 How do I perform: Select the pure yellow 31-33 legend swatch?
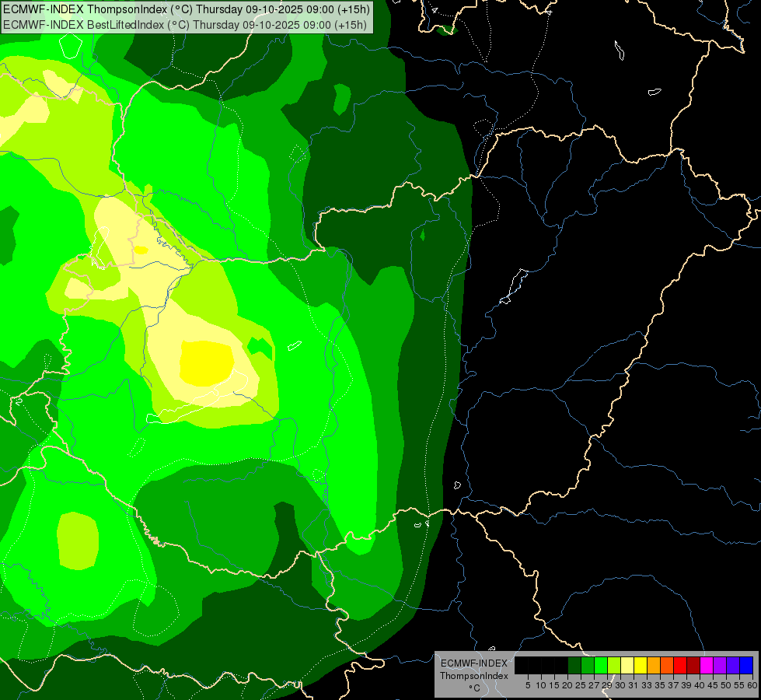[641, 665]
